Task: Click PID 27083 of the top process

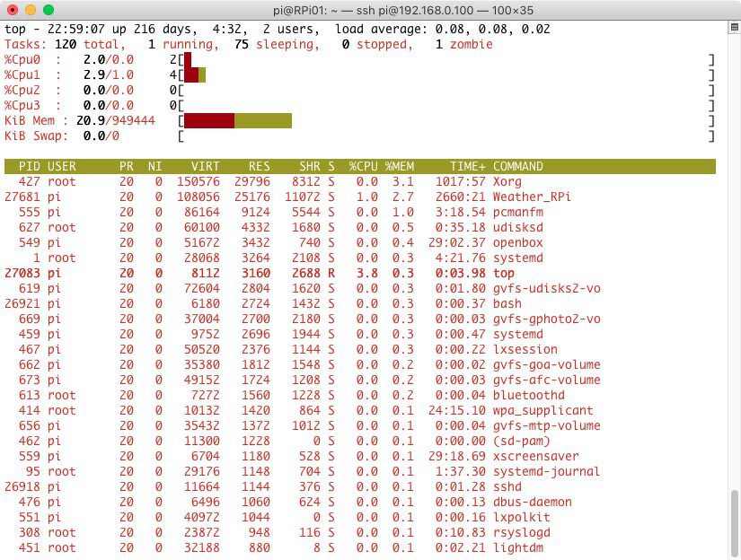Action: [22, 274]
